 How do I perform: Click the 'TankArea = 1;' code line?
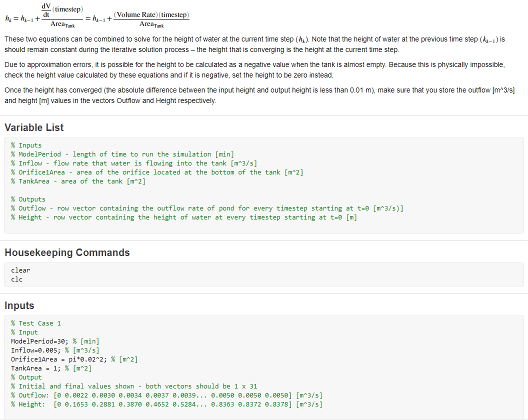(51, 368)
